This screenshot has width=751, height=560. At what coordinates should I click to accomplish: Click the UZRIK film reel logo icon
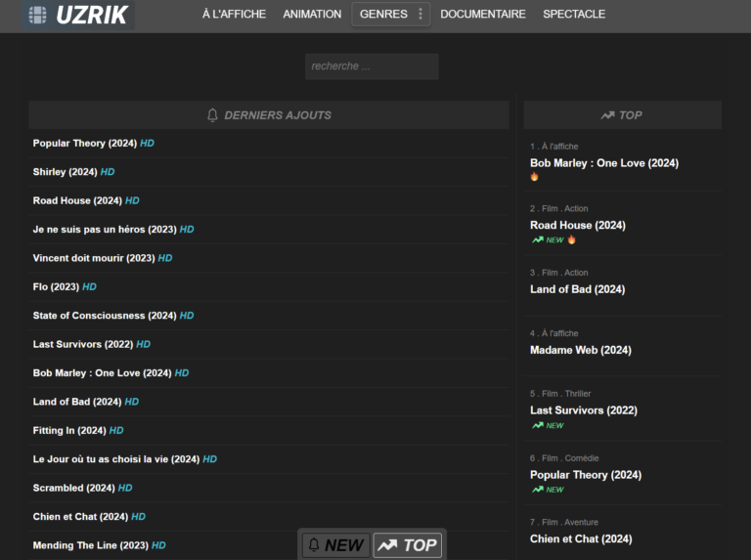tap(37, 15)
